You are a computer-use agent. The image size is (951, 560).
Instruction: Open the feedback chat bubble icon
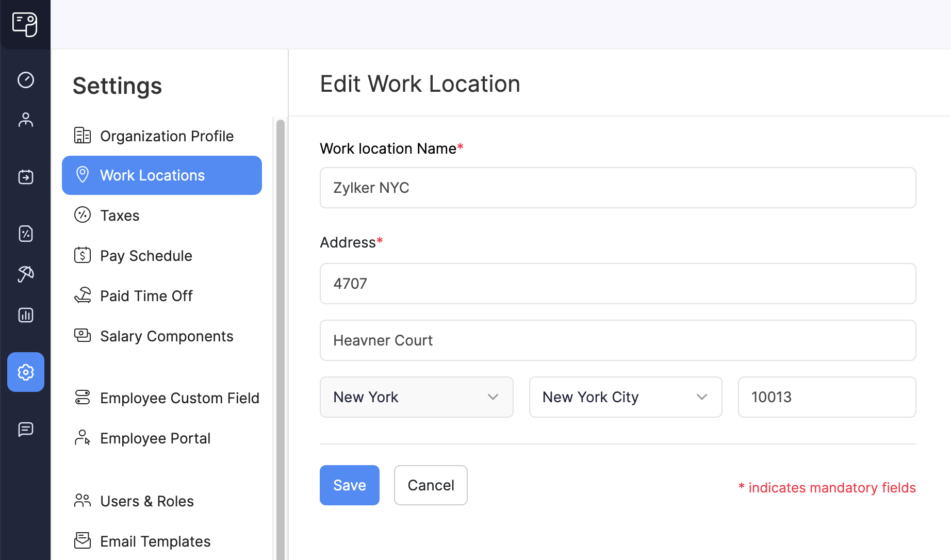click(x=25, y=430)
